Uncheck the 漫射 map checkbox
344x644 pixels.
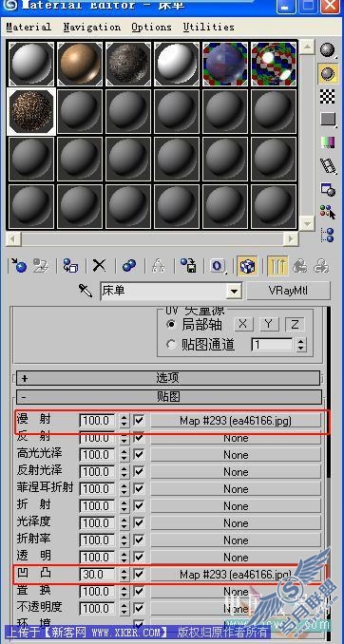click(139, 421)
